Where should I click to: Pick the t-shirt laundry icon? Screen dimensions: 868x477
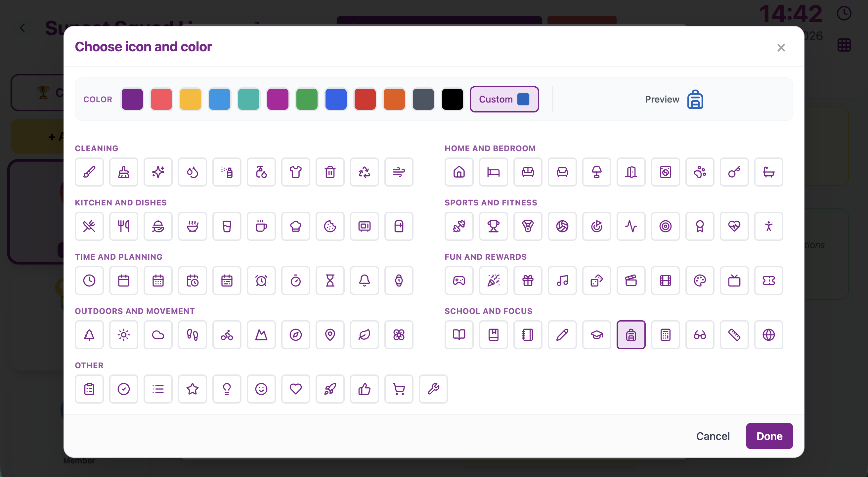[x=295, y=172]
